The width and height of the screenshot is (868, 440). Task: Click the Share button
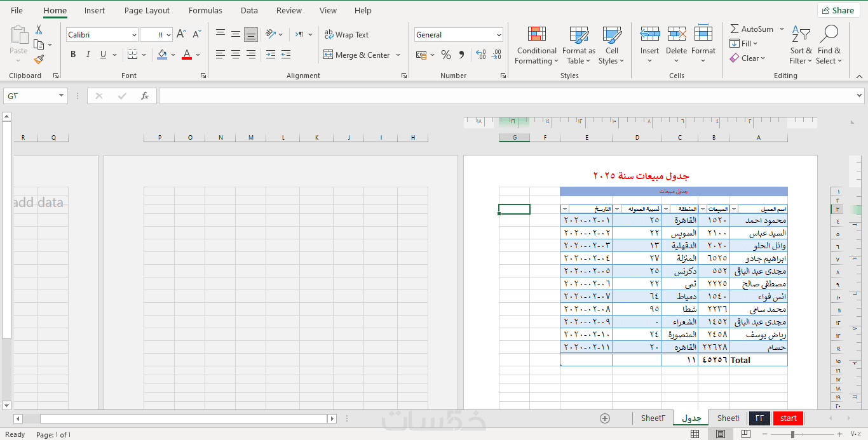click(x=838, y=10)
